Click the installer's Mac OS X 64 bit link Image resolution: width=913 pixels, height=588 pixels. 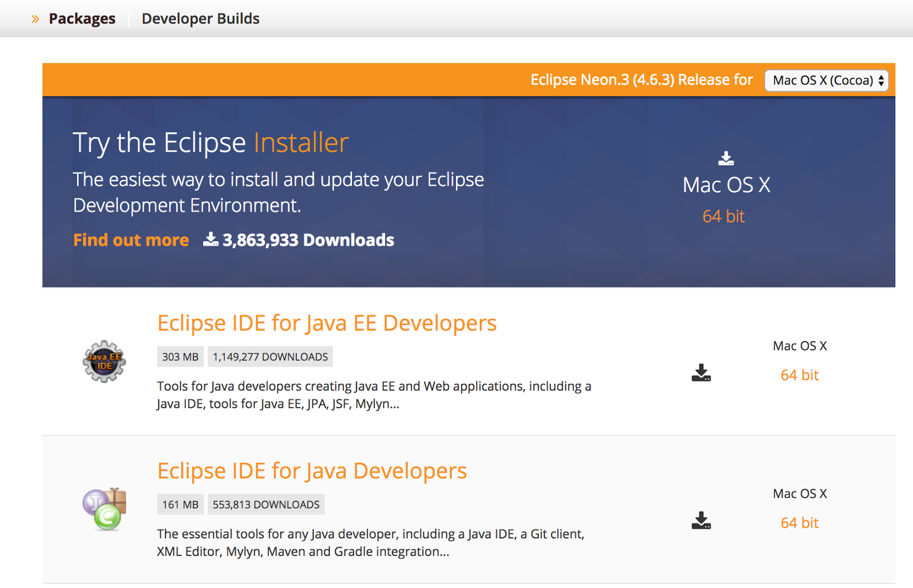pos(724,216)
